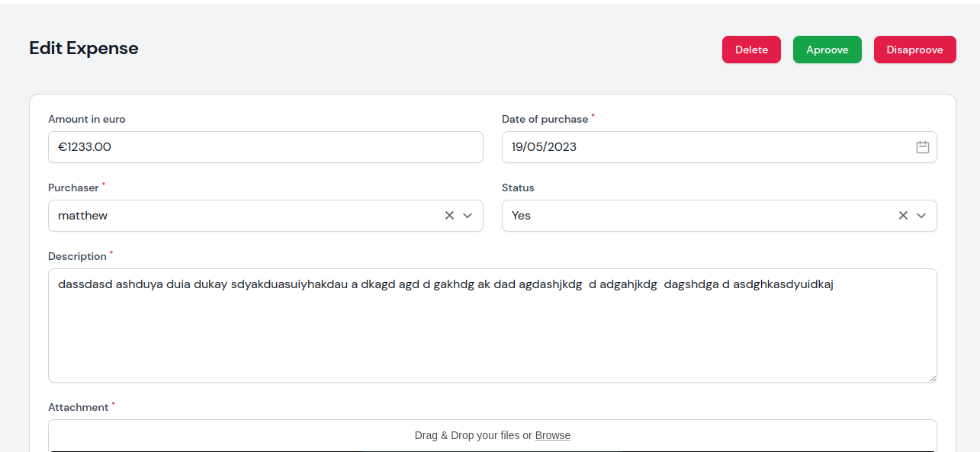Expand the Purchaser dropdown chevron

(468, 216)
